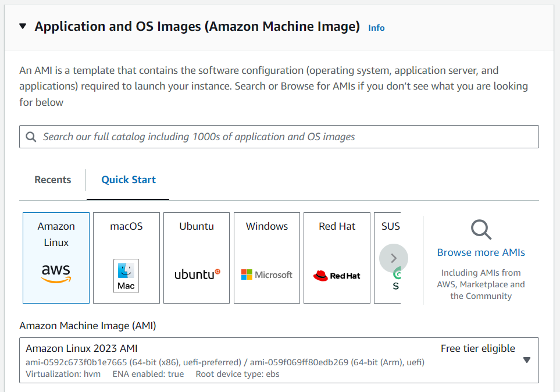The image size is (560, 392).
Task: Click the magnifier icon above Browse more AMIs
Action: point(481,229)
